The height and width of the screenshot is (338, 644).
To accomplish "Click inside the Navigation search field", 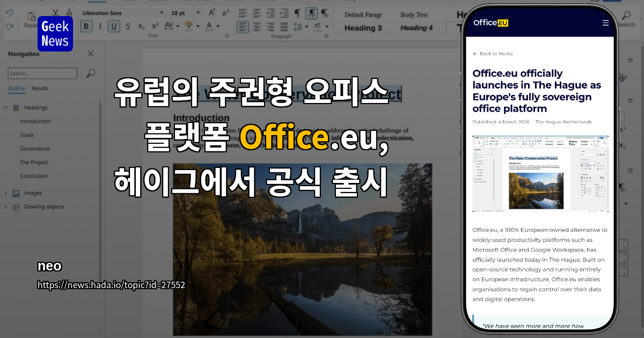I will coord(42,73).
